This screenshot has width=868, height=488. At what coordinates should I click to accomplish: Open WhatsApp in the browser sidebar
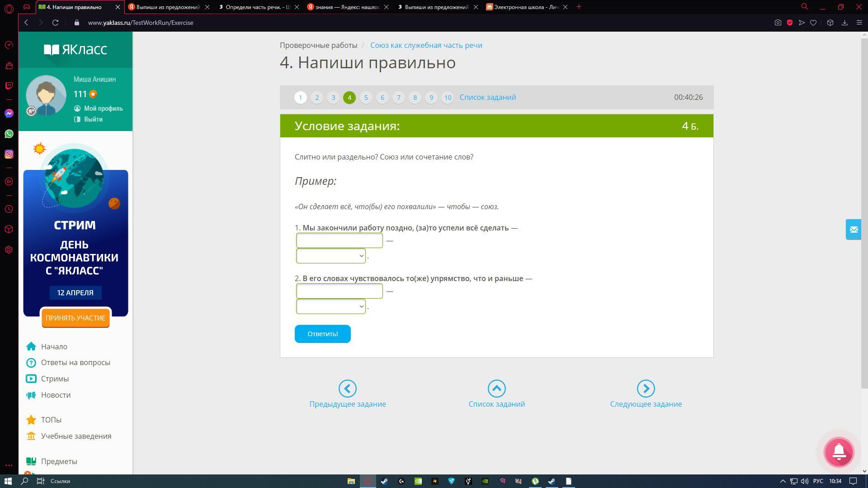click(9, 134)
